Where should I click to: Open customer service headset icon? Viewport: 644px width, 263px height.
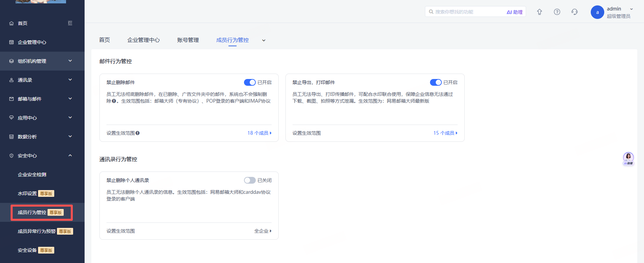(x=575, y=12)
